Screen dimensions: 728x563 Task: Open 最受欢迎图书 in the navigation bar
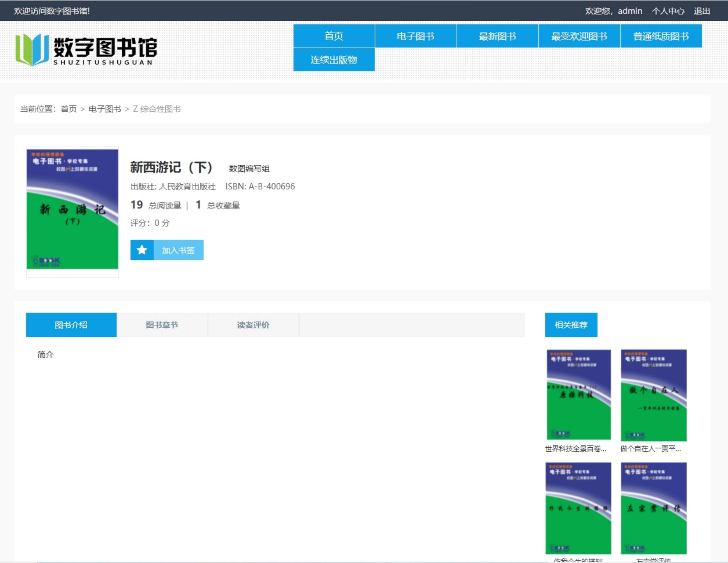click(579, 36)
